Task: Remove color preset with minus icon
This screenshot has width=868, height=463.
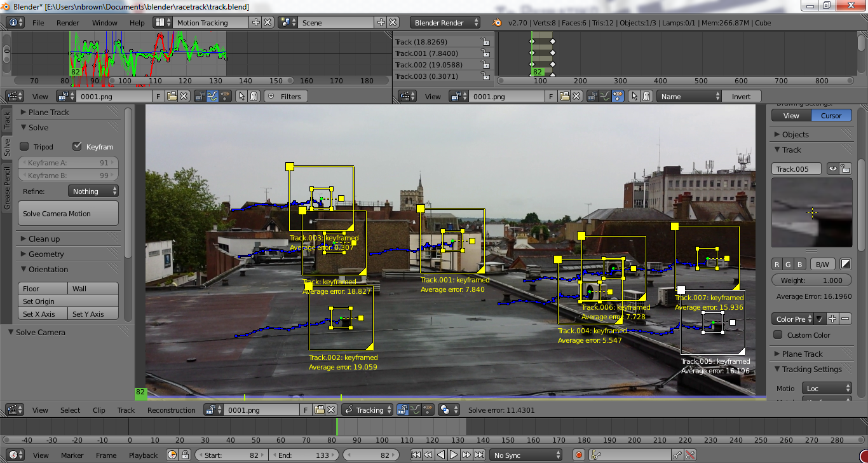Action: click(845, 319)
